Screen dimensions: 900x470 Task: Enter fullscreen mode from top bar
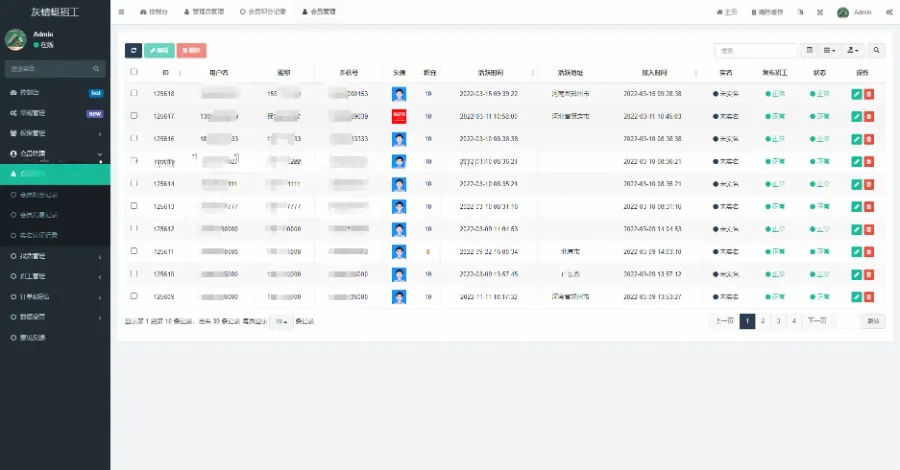[x=820, y=12]
